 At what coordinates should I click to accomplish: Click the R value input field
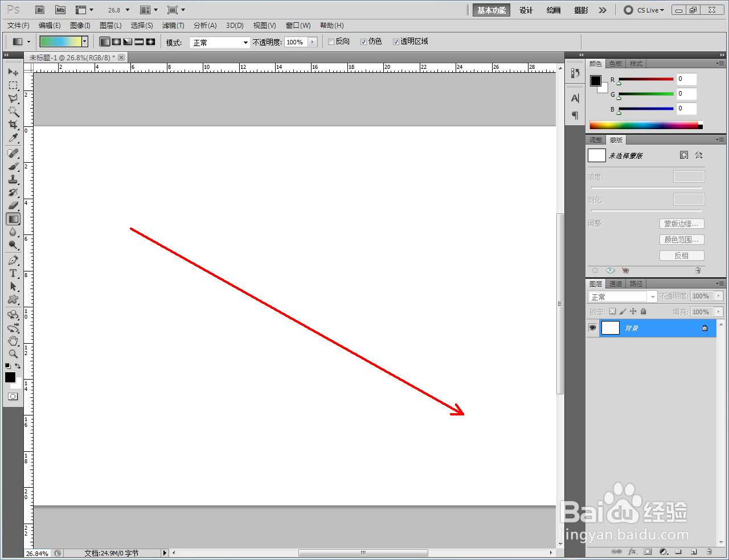coord(686,79)
